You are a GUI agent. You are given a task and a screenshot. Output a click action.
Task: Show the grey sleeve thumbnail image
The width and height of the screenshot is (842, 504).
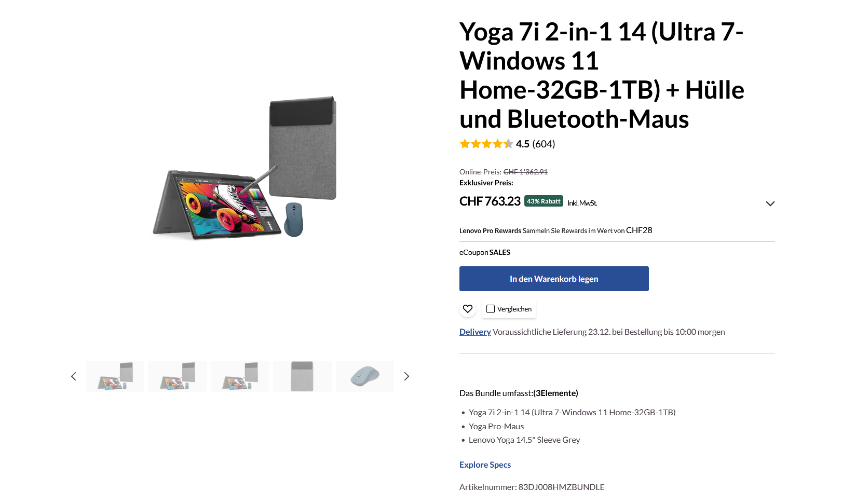click(x=302, y=376)
